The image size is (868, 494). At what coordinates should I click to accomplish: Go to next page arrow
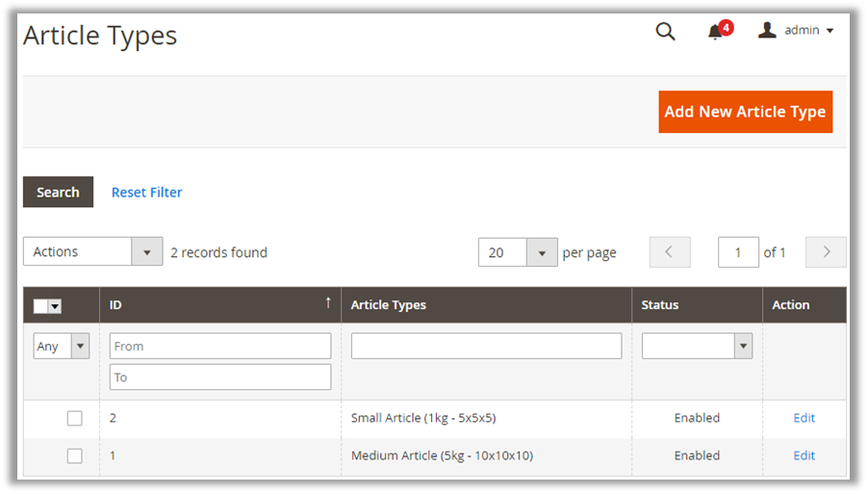[826, 252]
